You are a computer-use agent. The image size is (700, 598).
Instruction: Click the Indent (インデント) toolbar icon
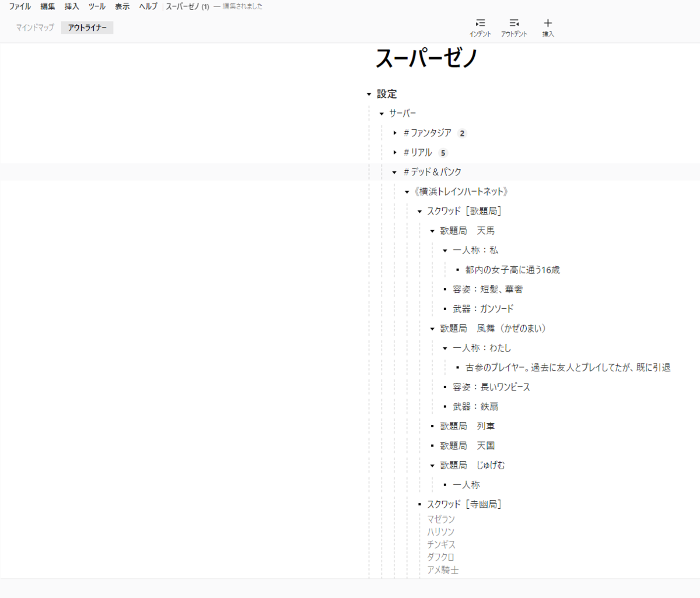480,23
